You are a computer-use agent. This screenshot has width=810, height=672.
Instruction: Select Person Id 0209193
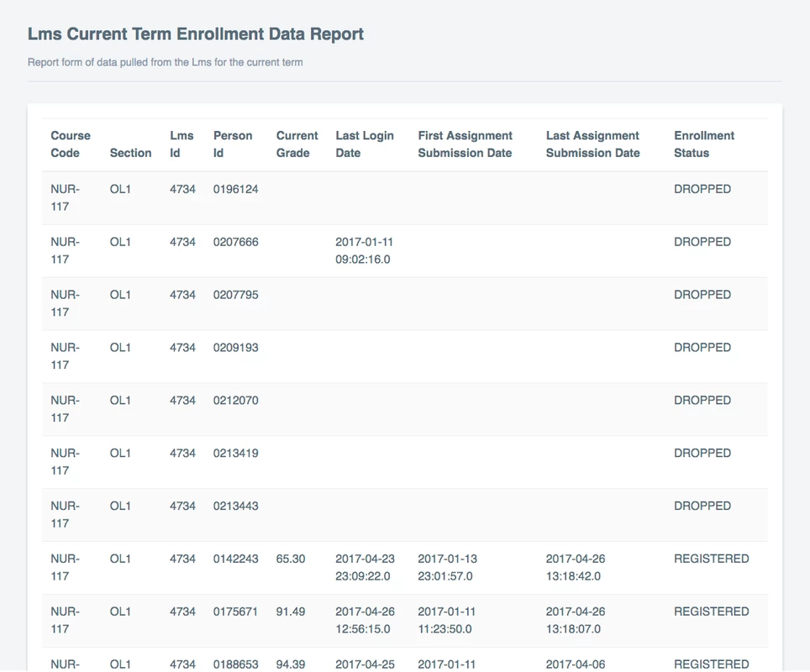tap(235, 348)
